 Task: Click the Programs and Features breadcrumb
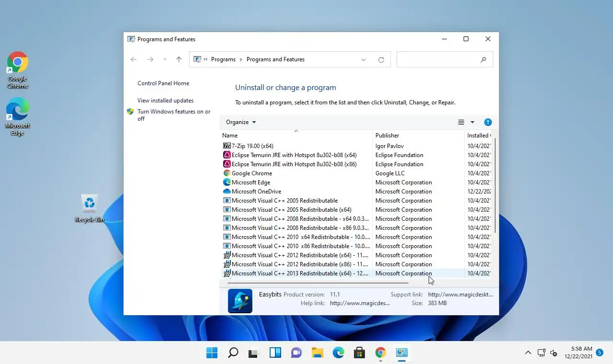coord(275,59)
